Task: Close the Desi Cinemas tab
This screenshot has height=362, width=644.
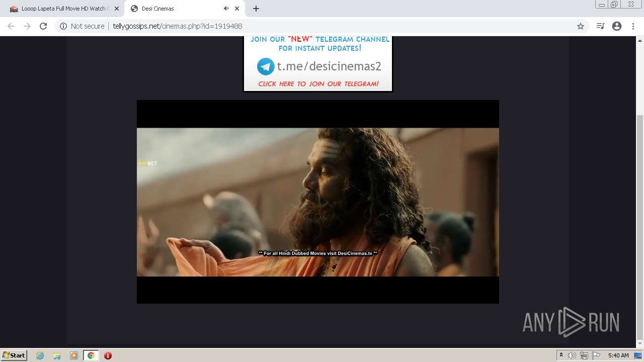Action: [x=237, y=9]
